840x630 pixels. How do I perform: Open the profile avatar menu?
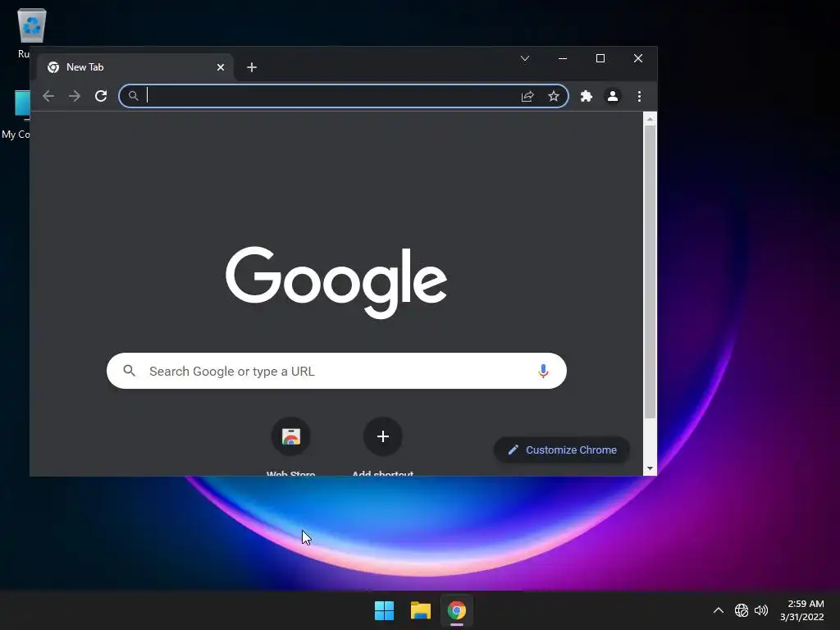[612, 96]
